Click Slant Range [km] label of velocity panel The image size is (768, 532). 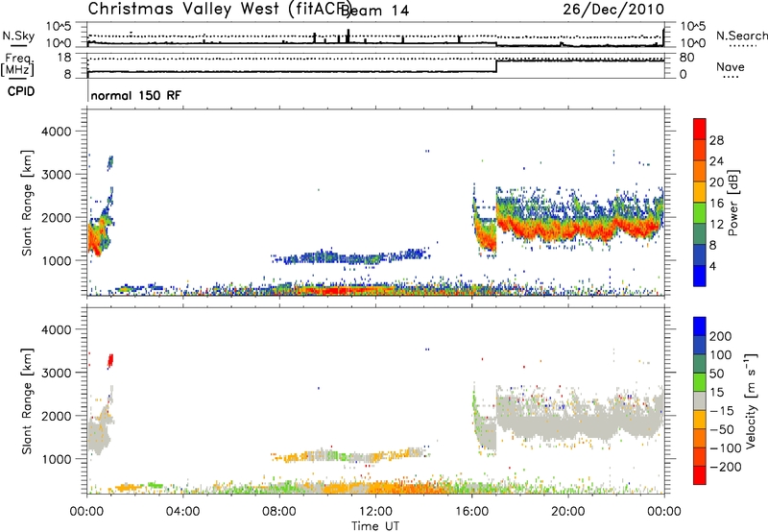click(27, 401)
